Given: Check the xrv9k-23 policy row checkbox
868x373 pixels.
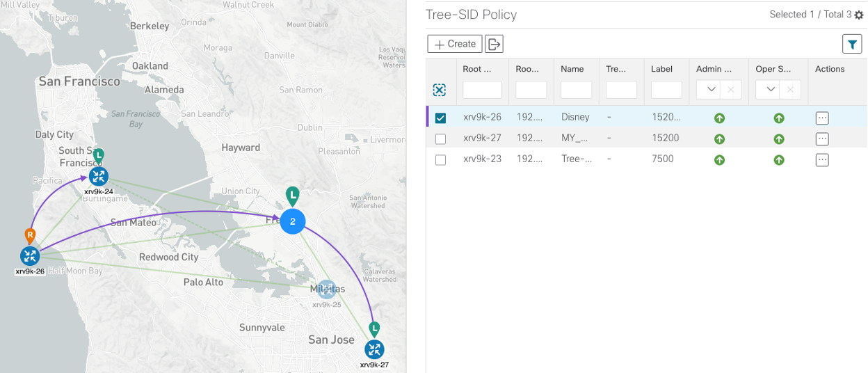Looking at the screenshot, I should (x=440, y=160).
